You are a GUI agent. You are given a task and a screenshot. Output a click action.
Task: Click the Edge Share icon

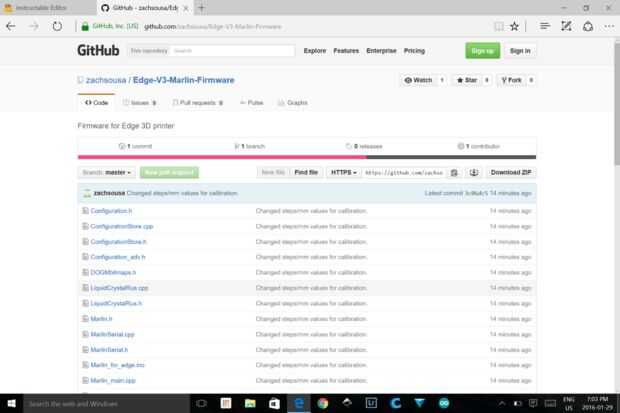588,27
